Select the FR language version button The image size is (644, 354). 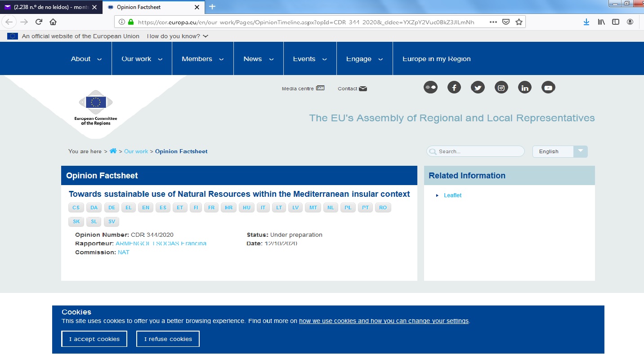click(x=211, y=208)
